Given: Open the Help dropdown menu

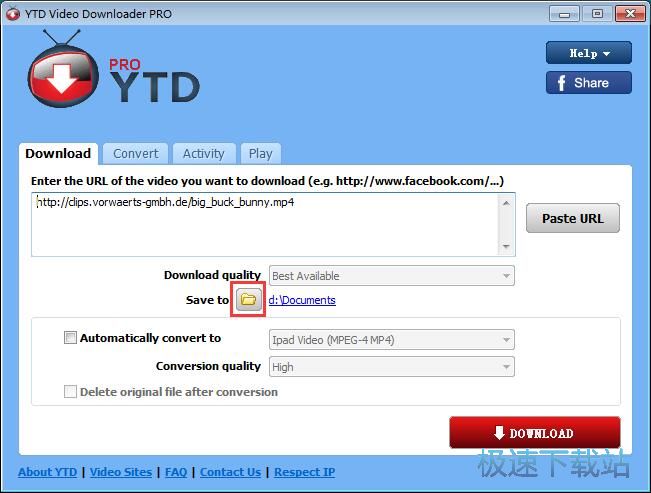Looking at the screenshot, I should pos(589,53).
